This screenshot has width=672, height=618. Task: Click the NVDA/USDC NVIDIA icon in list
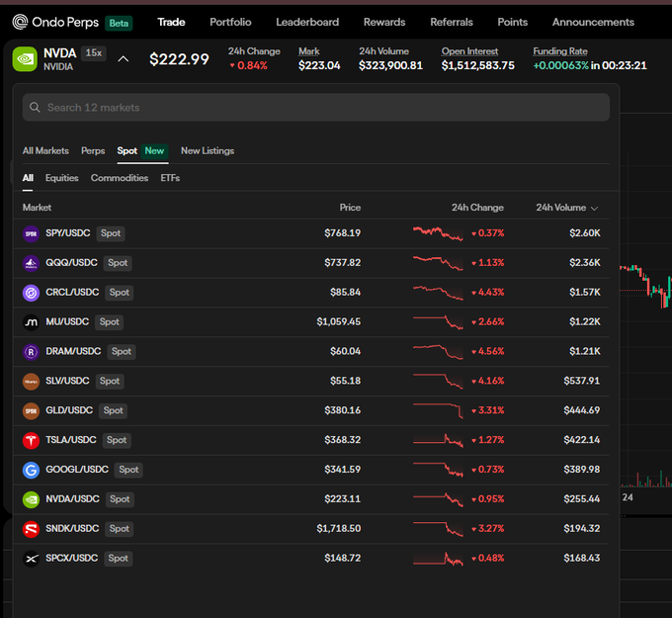pos(31,499)
